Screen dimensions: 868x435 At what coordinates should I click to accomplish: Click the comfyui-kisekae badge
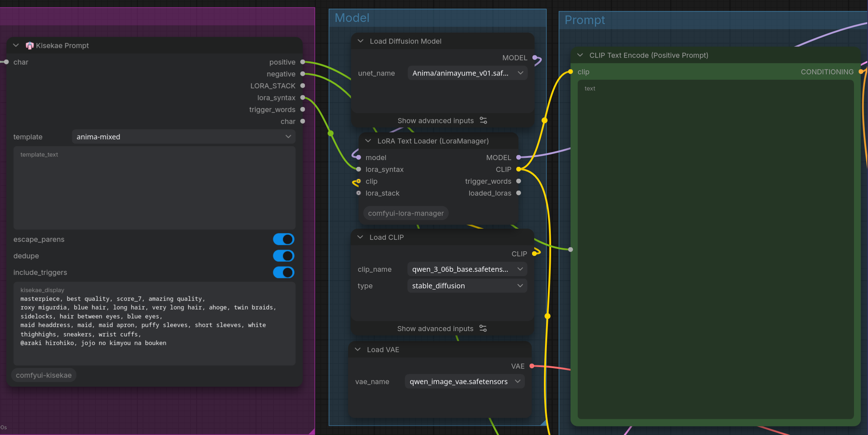[44, 375]
